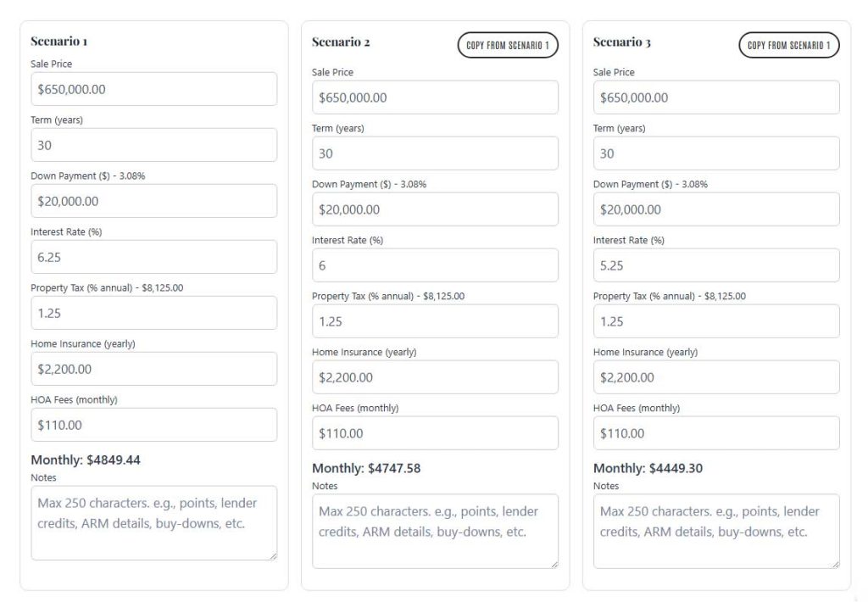The height and width of the screenshot is (602, 868).
Task: Click Scenario 3 Term years field
Action: 716,153
